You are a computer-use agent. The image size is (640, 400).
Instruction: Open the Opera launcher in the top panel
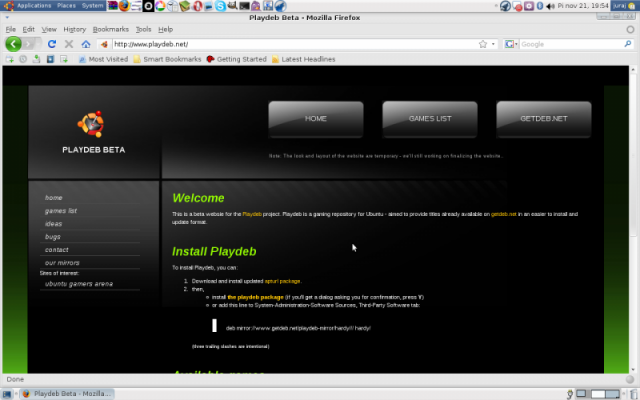pyautogui.click(x=198, y=6)
